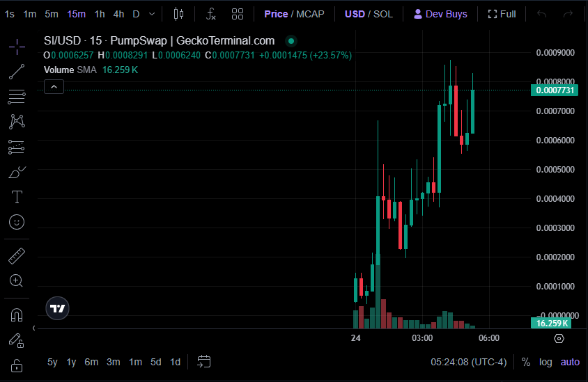Switch denomination to USD
This screenshot has width=588, height=382.
point(355,14)
